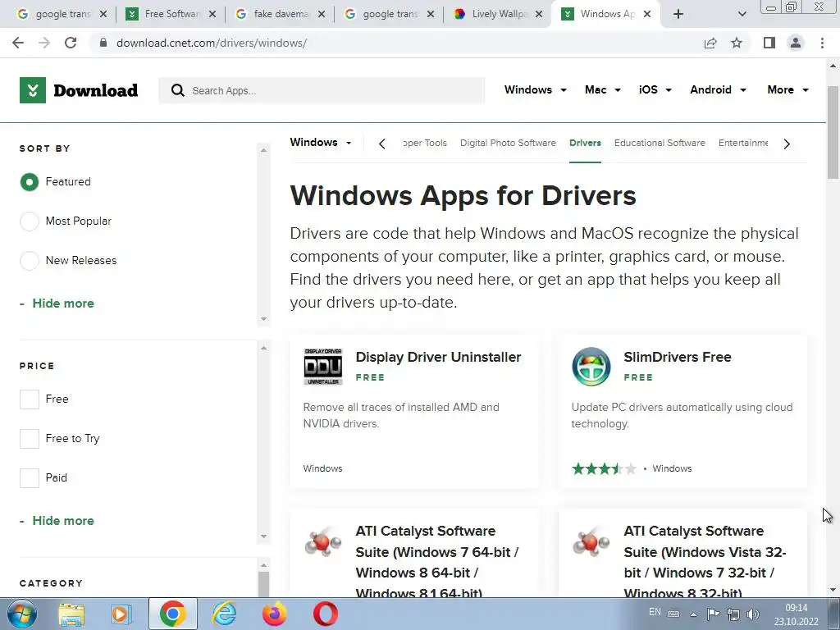Expand the Windows header menu
The width and height of the screenshot is (840, 630).
[535, 90]
